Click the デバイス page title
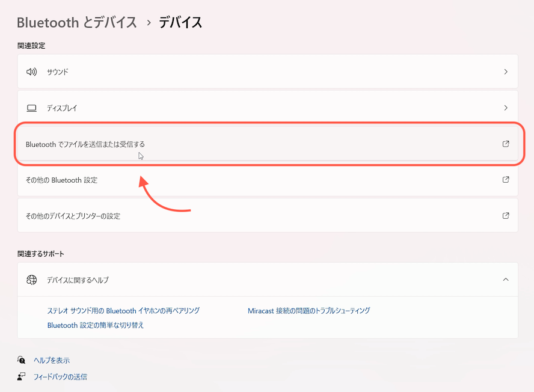This screenshot has height=392, width=534. [x=180, y=23]
